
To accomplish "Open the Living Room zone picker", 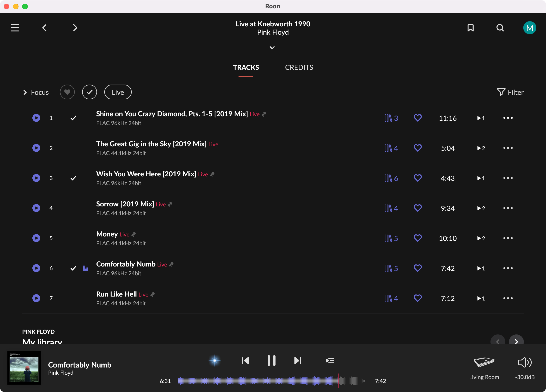I will point(484,368).
